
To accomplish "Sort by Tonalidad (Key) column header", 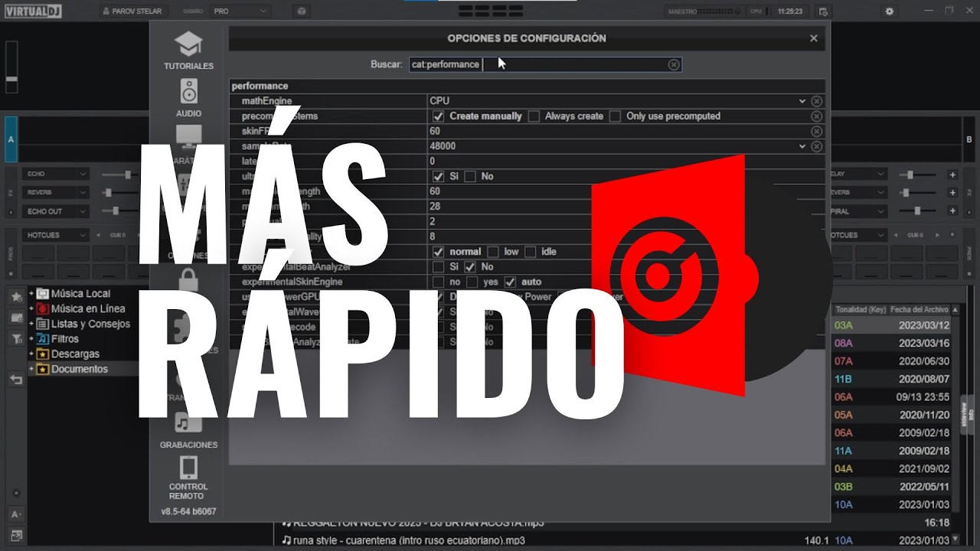I will (x=860, y=309).
